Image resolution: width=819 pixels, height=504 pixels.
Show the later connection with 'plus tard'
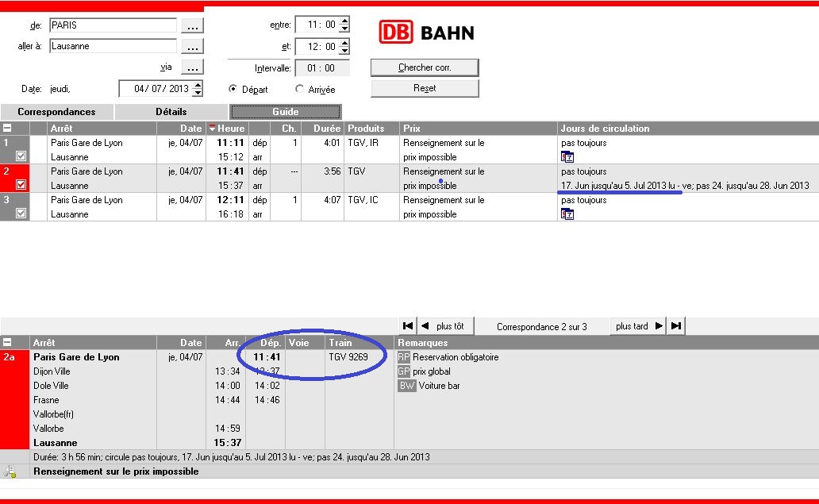click(x=638, y=326)
